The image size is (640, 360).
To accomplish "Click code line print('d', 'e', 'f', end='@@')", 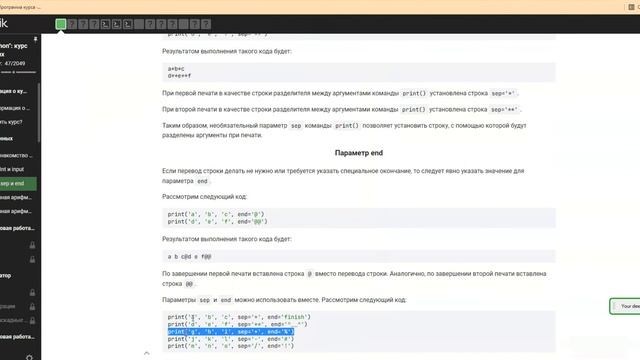I will coord(218,221).
